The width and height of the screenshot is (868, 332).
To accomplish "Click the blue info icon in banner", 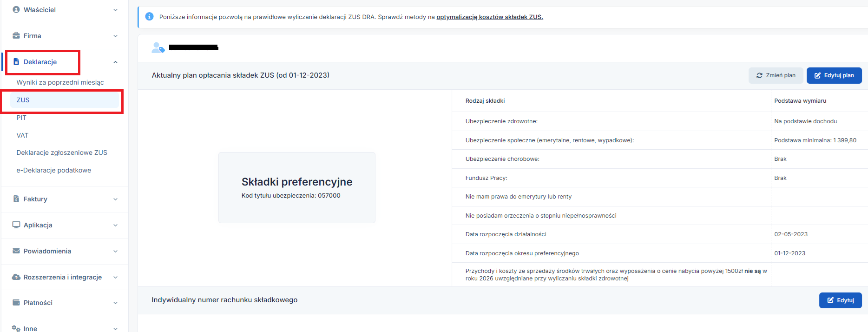I will [149, 17].
